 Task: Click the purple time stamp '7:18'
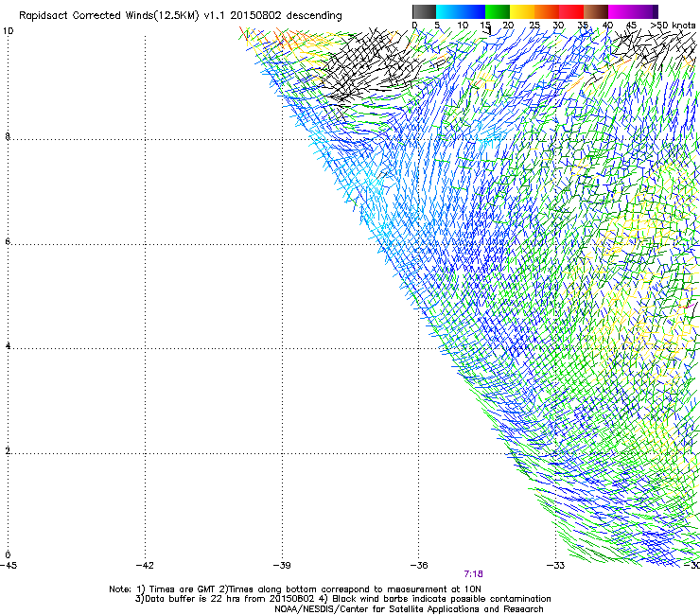(473, 574)
